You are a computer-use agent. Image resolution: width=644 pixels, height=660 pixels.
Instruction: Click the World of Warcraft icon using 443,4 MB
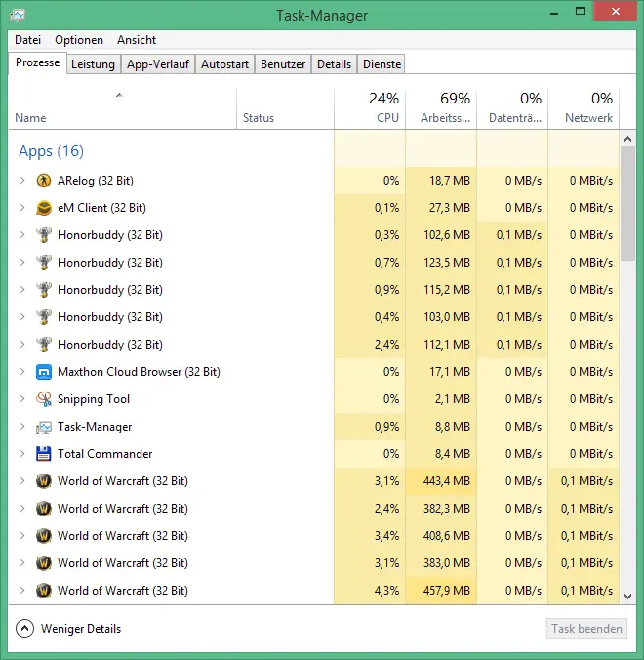[x=44, y=481]
